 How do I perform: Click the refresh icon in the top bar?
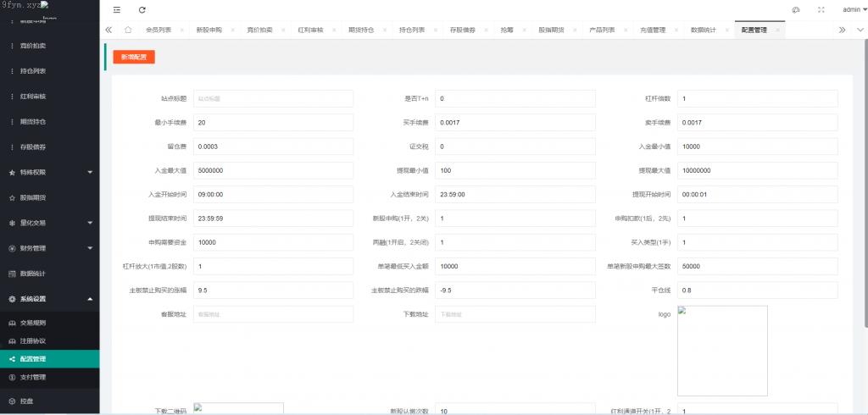[x=142, y=10]
